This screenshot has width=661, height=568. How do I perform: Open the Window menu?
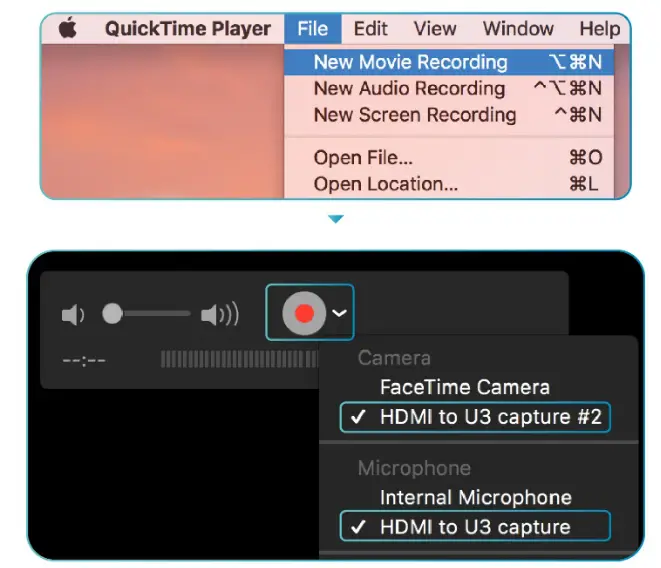click(518, 29)
